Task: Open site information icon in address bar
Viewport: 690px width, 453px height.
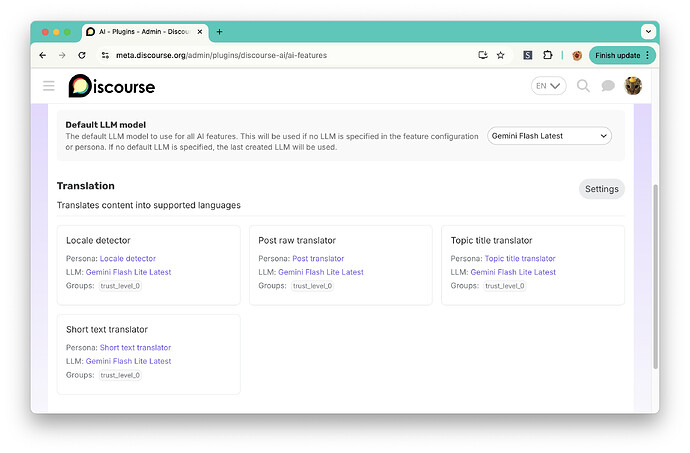Action: coord(105,55)
